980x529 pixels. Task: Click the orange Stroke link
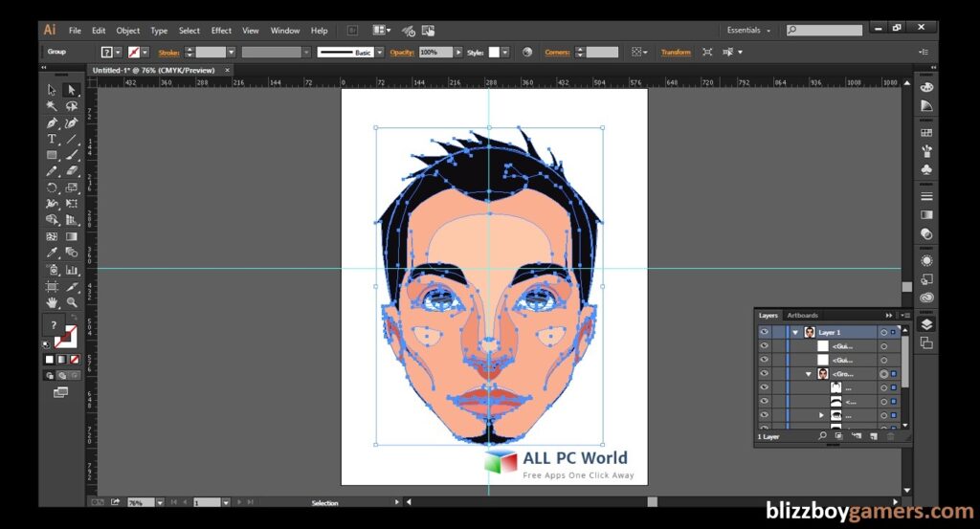(168, 53)
